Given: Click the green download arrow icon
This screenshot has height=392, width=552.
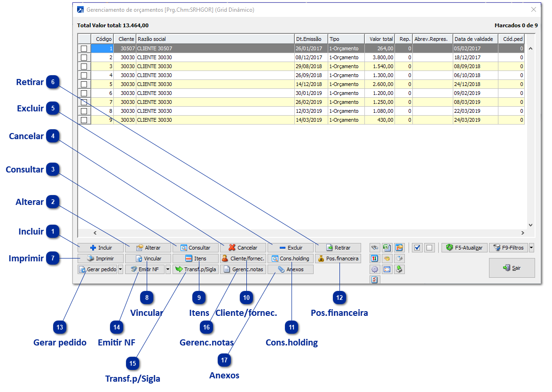Looking at the screenshot, I should (x=399, y=270).
